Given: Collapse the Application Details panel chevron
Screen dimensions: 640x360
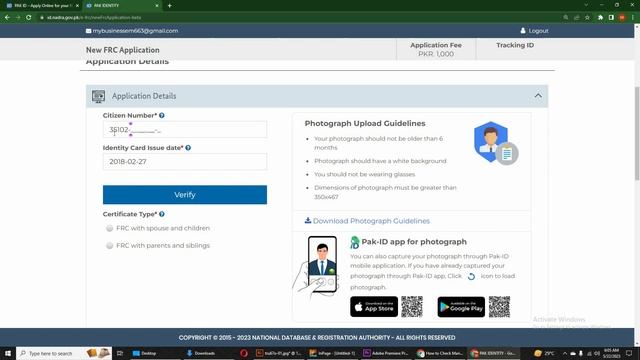Looking at the screenshot, I should click(x=538, y=96).
